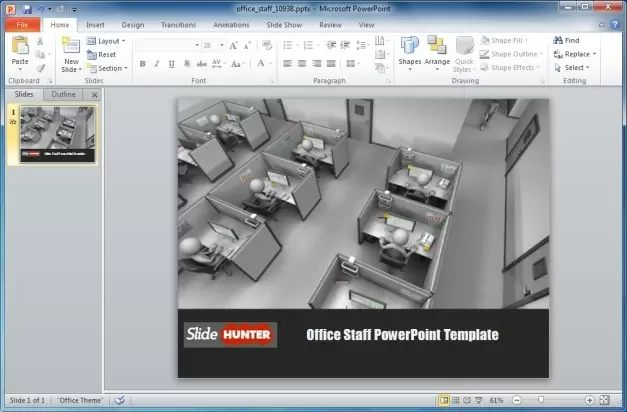The width and height of the screenshot is (627, 412).
Task: Toggle underline formatting
Action: [170, 63]
